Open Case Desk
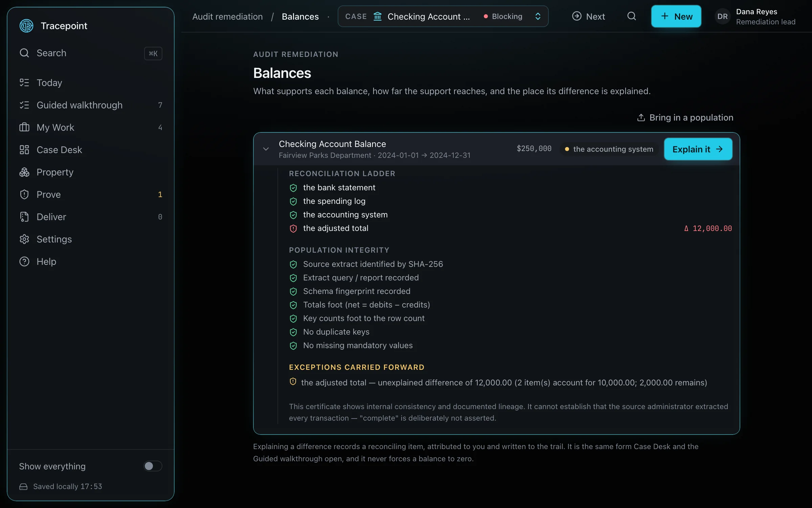812x508 pixels. pos(91,150)
